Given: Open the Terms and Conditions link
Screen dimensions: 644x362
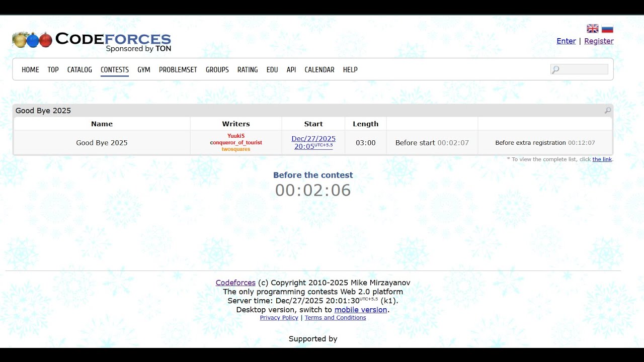Looking at the screenshot, I should (x=336, y=318).
